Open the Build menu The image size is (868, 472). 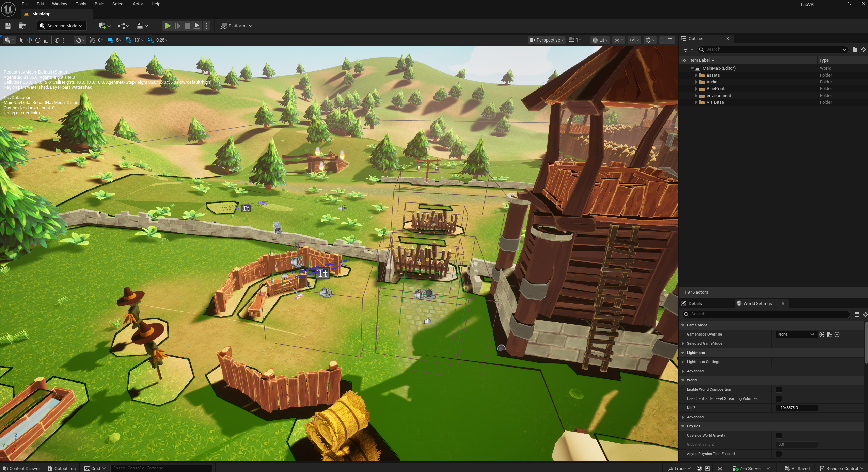tap(99, 4)
